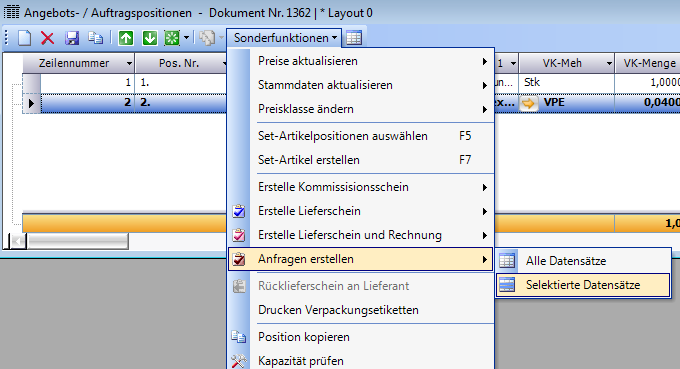The height and width of the screenshot is (369, 680).
Task: Click the new document icon in toolbar
Action: click(x=24, y=38)
